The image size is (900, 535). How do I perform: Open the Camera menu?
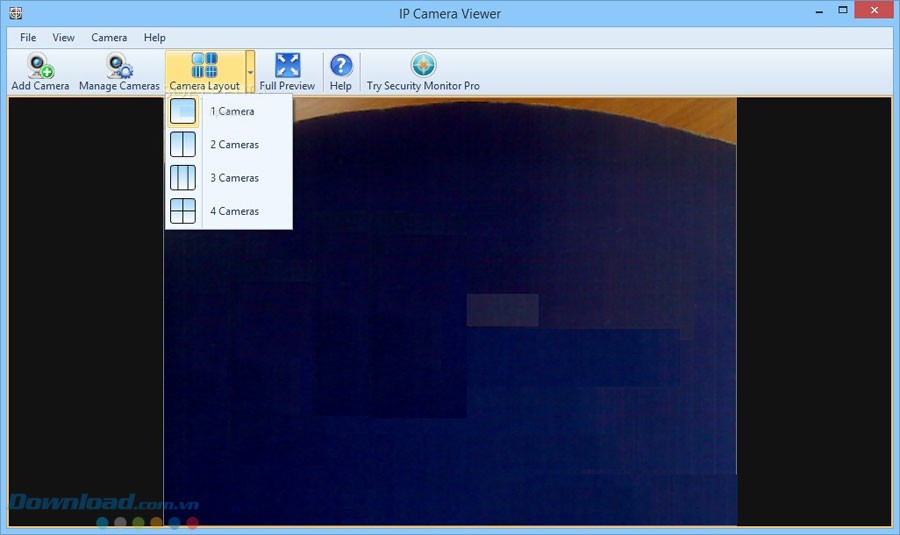[x=109, y=38]
